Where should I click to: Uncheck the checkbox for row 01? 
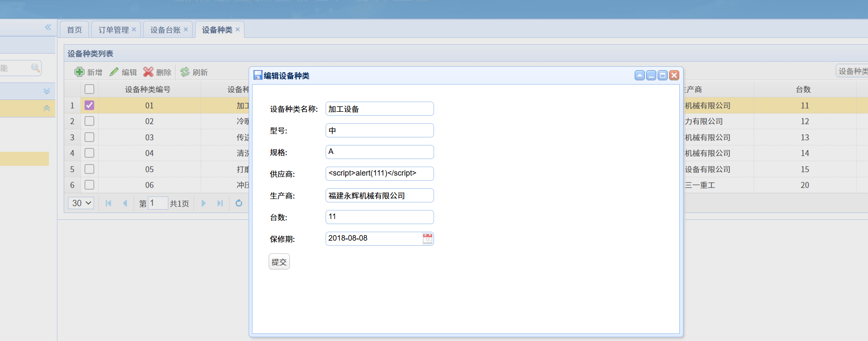point(89,105)
